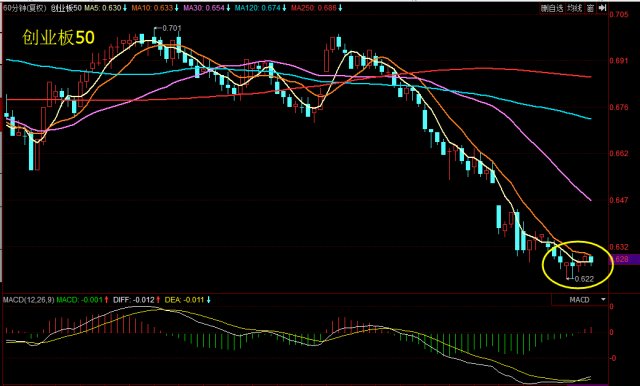
Task: Click the 均线 moving average button
Action: 575,8
